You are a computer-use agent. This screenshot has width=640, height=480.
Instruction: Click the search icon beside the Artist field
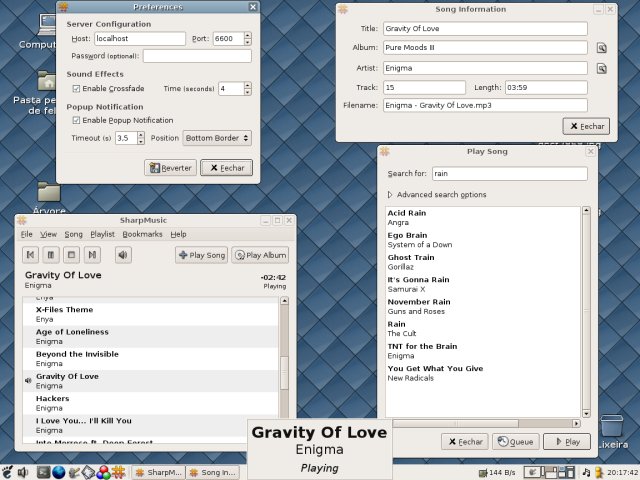click(x=602, y=68)
